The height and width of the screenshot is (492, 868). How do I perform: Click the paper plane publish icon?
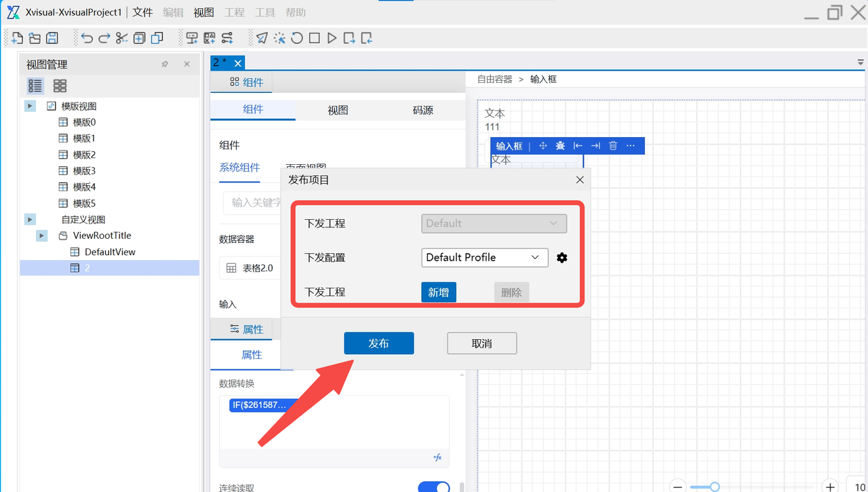tap(262, 38)
